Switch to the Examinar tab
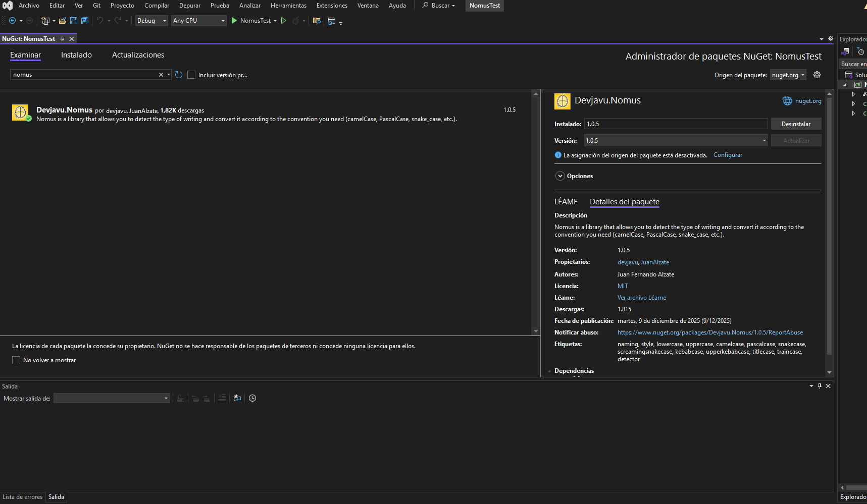 point(25,55)
